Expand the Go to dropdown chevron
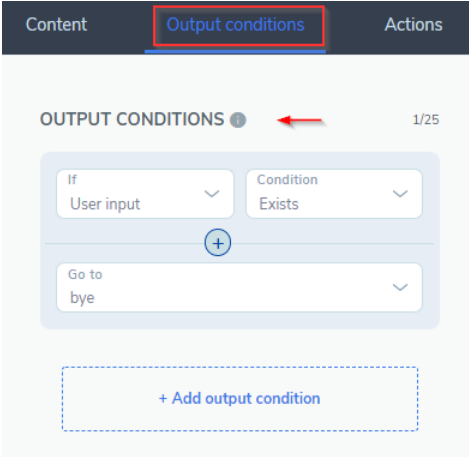This screenshot has width=470, height=457. coord(400,287)
